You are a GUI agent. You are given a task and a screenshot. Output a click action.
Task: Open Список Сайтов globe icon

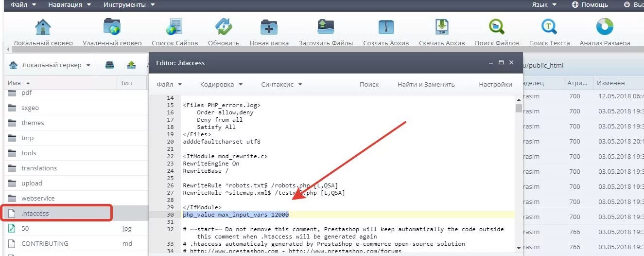coord(174,26)
